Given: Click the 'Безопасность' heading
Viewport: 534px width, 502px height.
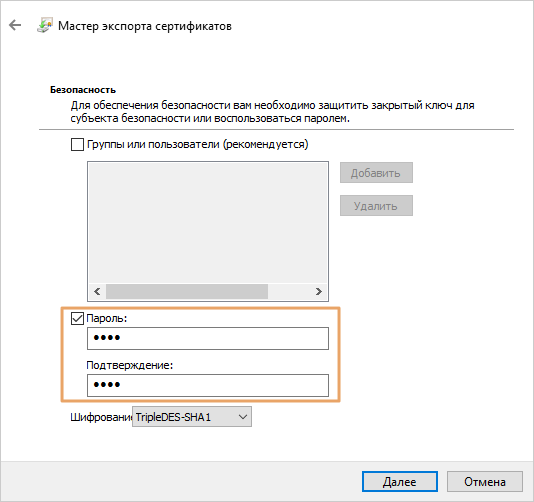Looking at the screenshot, I should (x=83, y=90).
